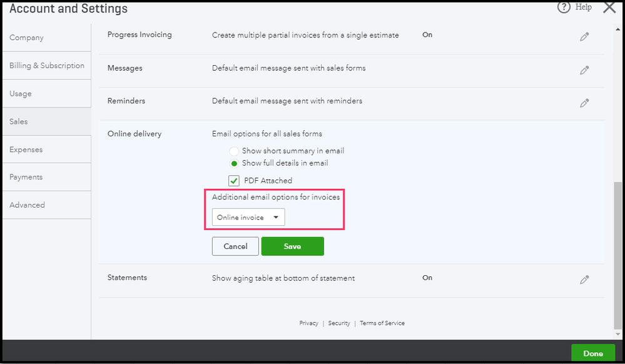The height and width of the screenshot is (364, 625).
Task: Edit Reminders using its pencil icon
Action: (584, 103)
